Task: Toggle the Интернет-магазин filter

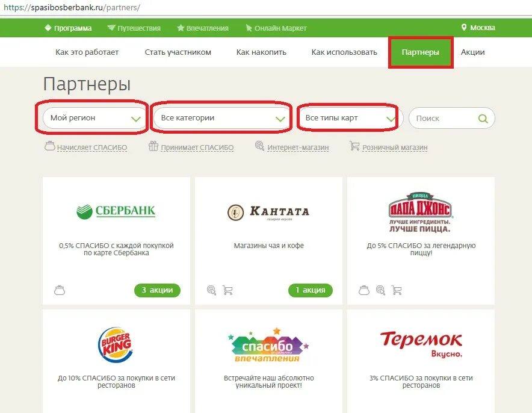Action: tap(292, 147)
